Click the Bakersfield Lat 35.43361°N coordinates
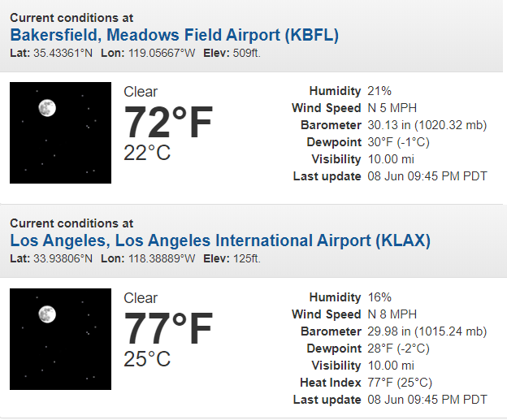 [51, 53]
